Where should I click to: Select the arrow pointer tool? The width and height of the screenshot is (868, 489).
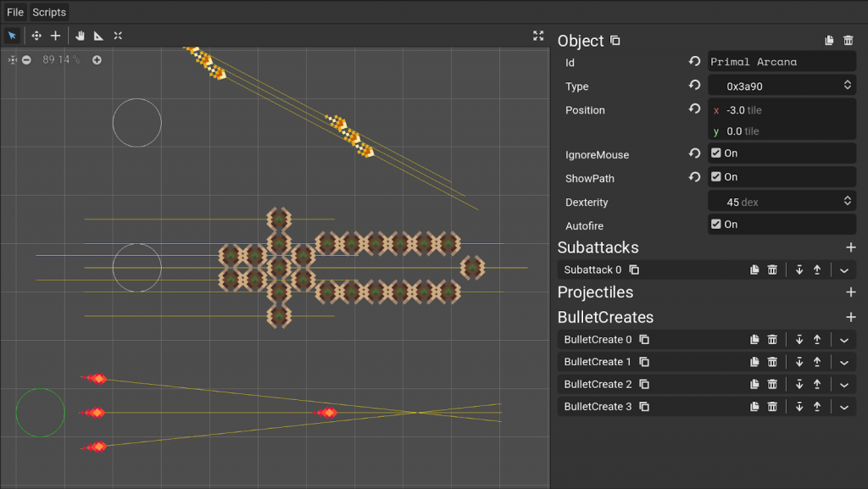click(12, 36)
